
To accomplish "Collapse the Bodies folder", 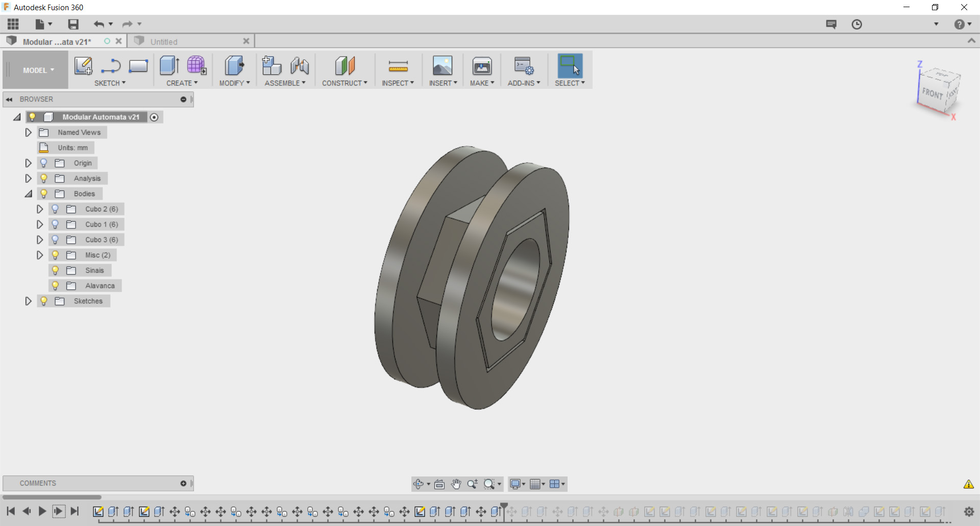I will [29, 194].
